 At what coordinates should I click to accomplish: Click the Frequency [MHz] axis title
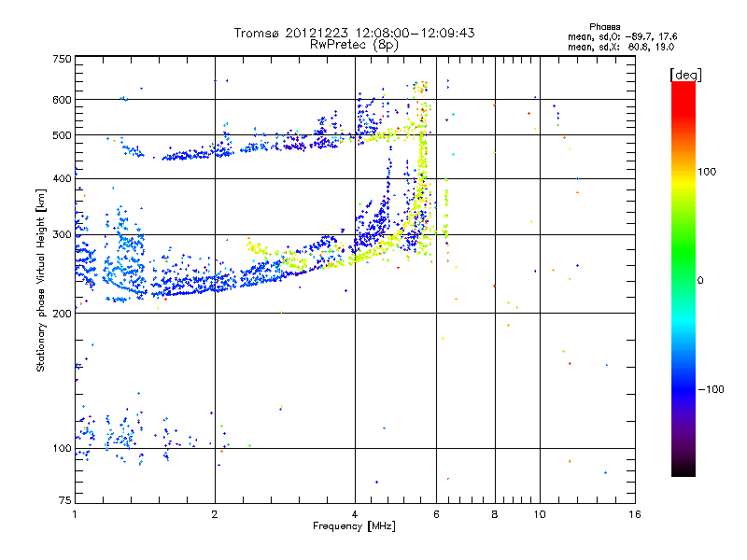pos(354,527)
